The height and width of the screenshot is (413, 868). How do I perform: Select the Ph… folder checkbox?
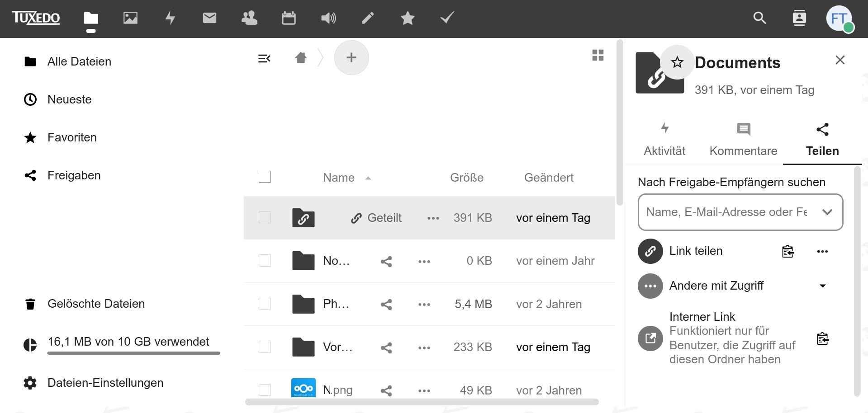click(265, 304)
